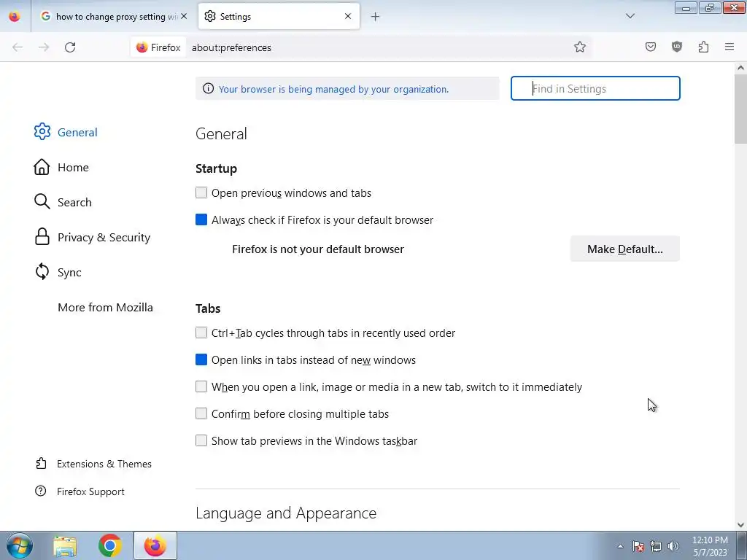Open the List all tabs chevron
The width and height of the screenshot is (747, 560).
(630, 16)
